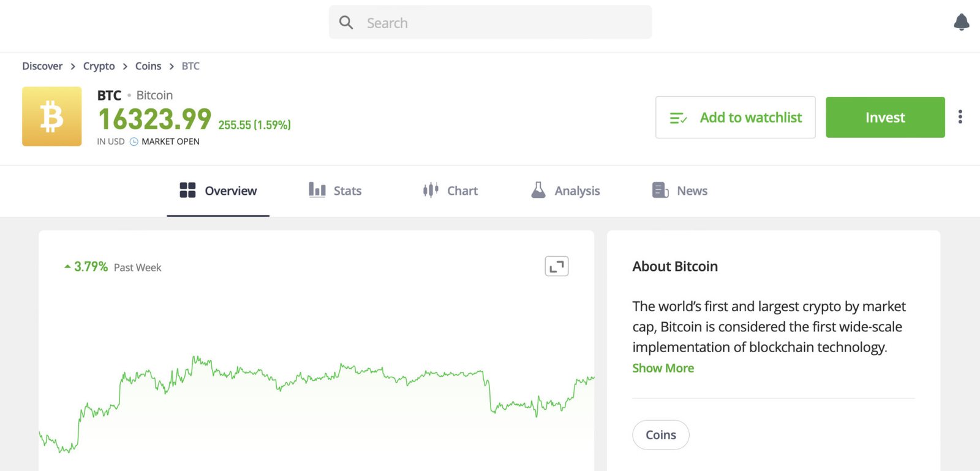Click the BTC breadcrumb item

pos(190,66)
